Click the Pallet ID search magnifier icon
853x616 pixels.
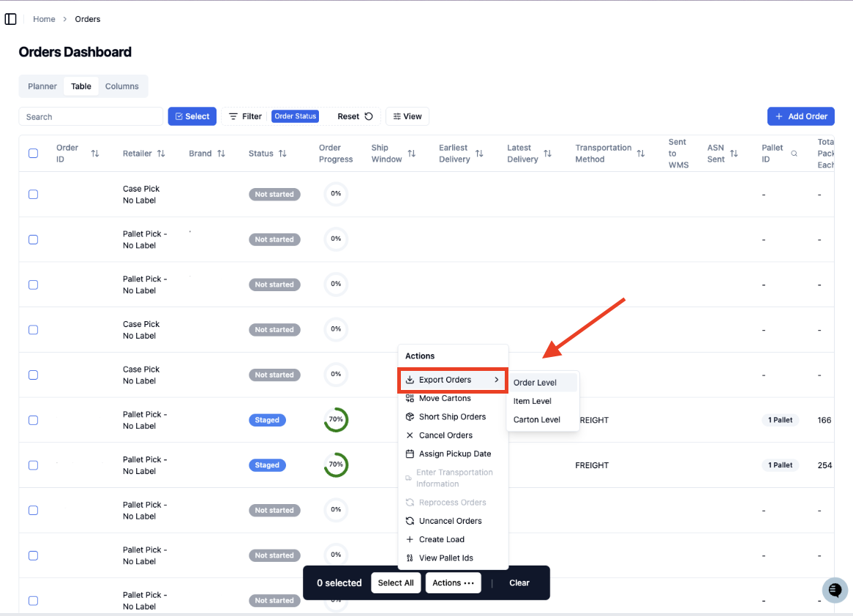(794, 154)
